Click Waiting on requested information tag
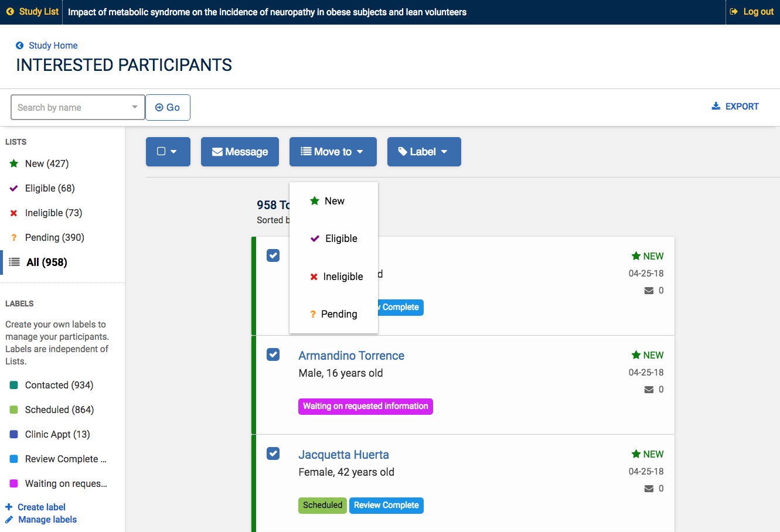Viewport: 780px width, 532px height. click(x=366, y=406)
